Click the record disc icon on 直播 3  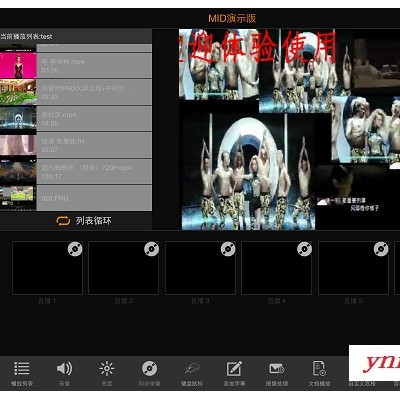[228, 249]
